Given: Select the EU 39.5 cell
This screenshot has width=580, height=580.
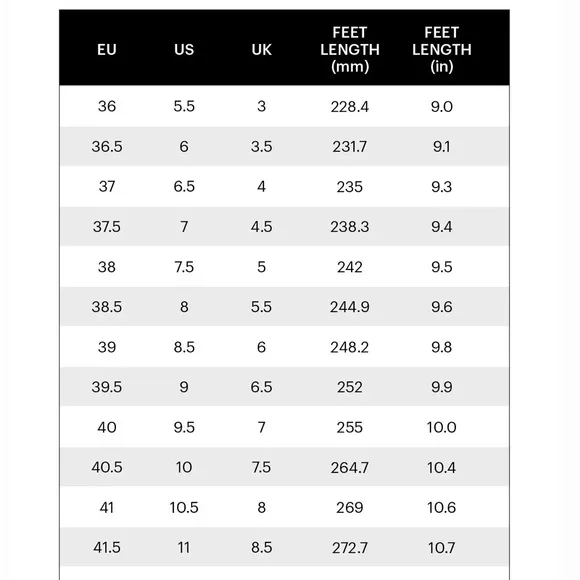Looking at the screenshot, I should pos(107,387).
